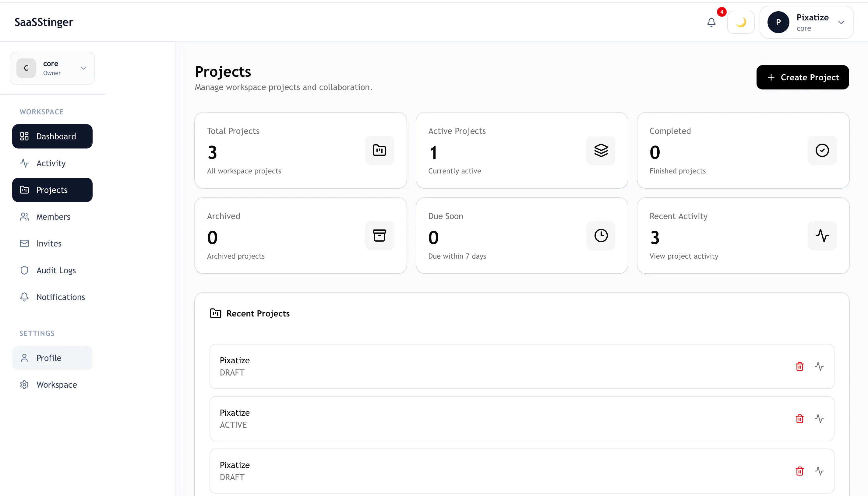Click the SaaSStinger logo
Image resolution: width=868 pixels, height=496 pixels.
tap(44, 22)
